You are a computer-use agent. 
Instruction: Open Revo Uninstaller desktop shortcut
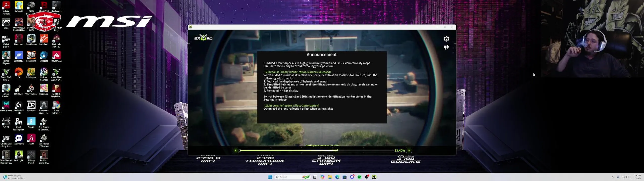pos(56,108)
